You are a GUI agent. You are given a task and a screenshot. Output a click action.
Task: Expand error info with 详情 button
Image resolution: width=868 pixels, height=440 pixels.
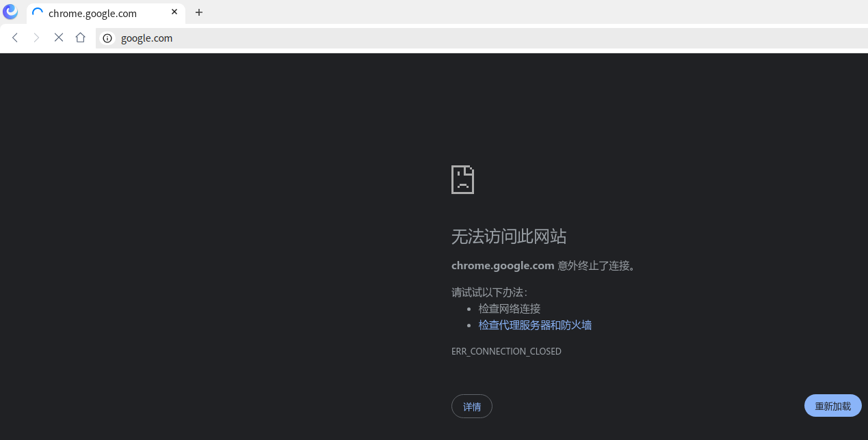pyautogui.click(x=472, y=407)
